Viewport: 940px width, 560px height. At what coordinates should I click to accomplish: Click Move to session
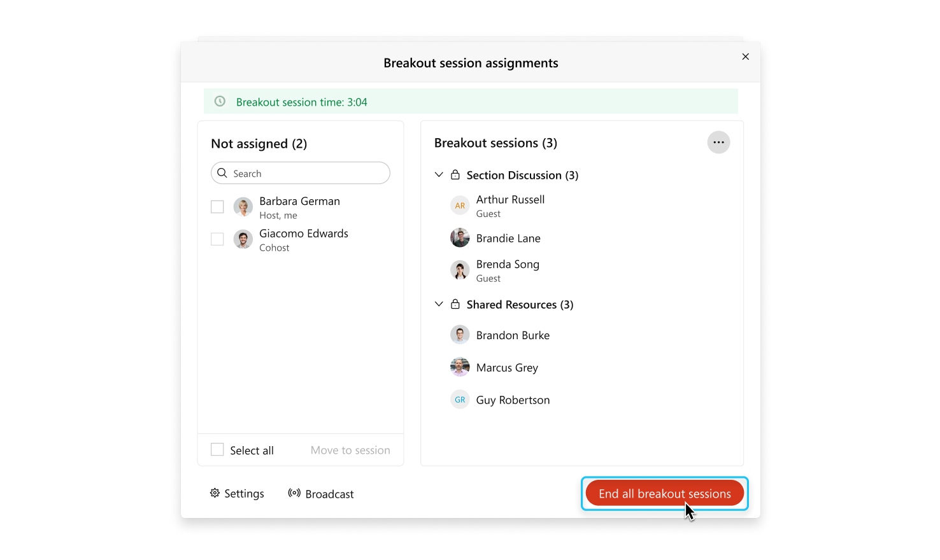pyautogui.click(x=350, y=450)
